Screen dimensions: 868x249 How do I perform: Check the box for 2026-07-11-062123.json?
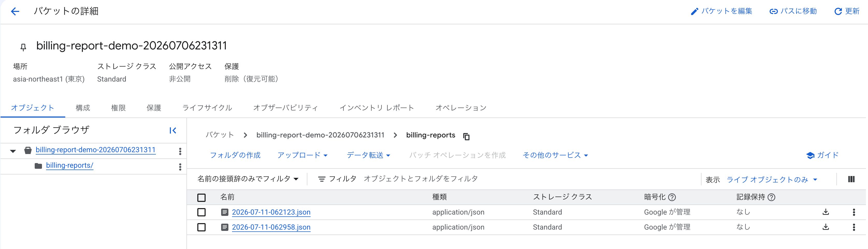point(201,212)
